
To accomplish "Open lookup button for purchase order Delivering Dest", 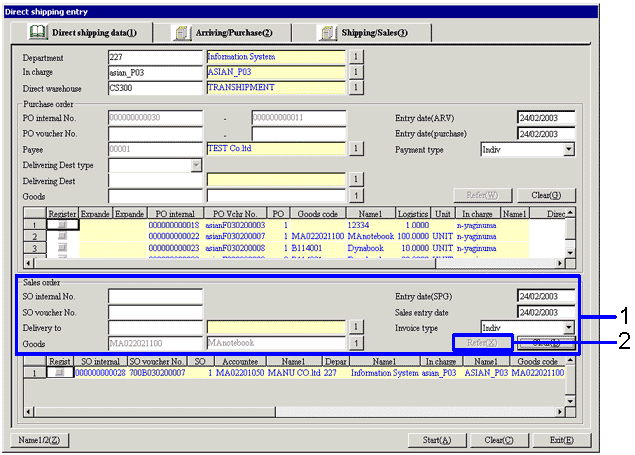I will pyautogui.click(x=356, y=179).
